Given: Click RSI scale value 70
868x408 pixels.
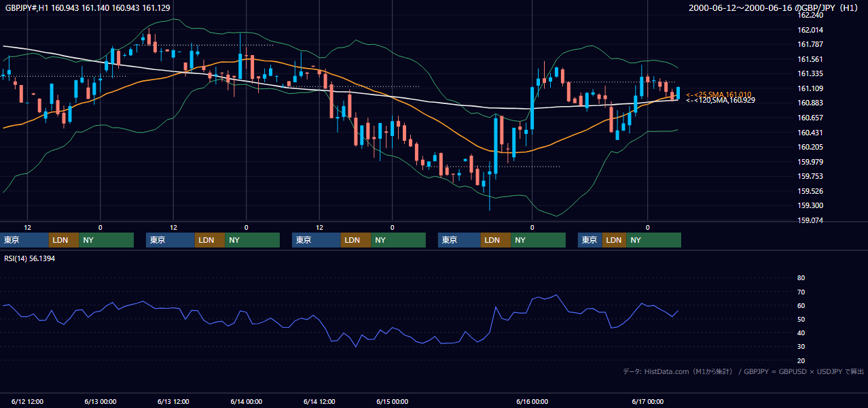Looking at the screenshot, I should [801, 292].
